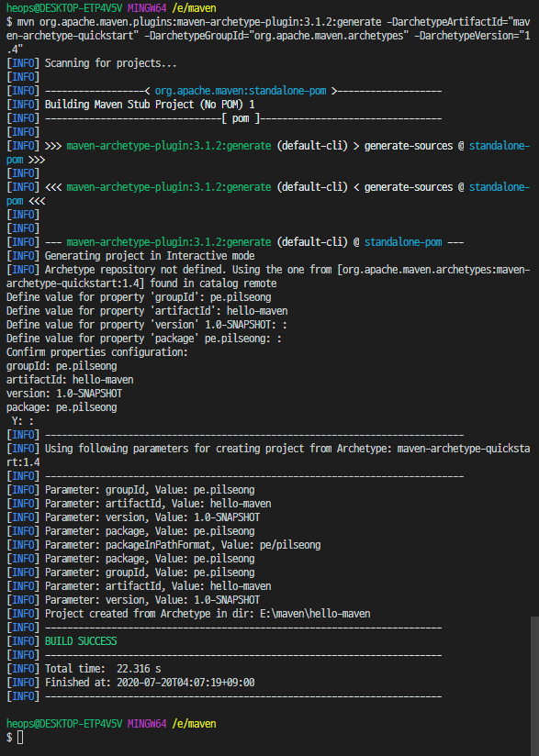Click the top 'MINGW64' label
The width and height of the screenshot is (539, 756).
pyautogui.click(x=147, y=7)
